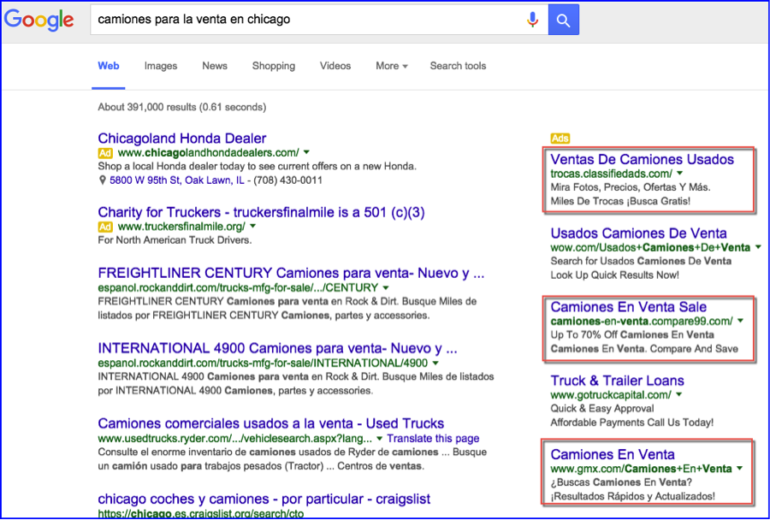Switch to the Images tab
The width and height of the screenshot is (770, 520).
[x=161, y=66]
